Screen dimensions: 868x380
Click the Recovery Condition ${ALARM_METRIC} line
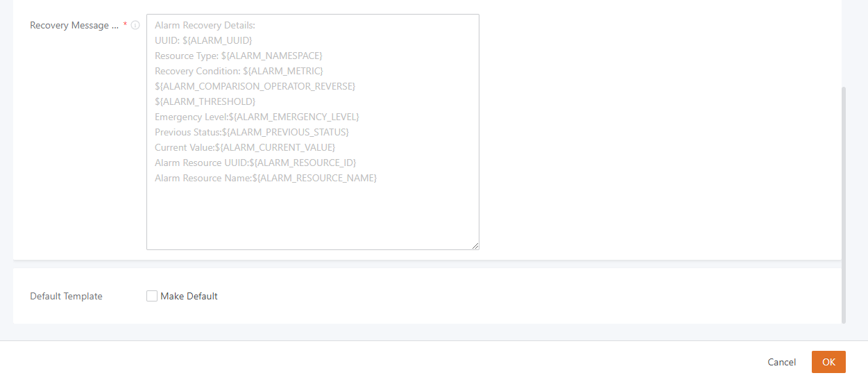tap(239, 71)
